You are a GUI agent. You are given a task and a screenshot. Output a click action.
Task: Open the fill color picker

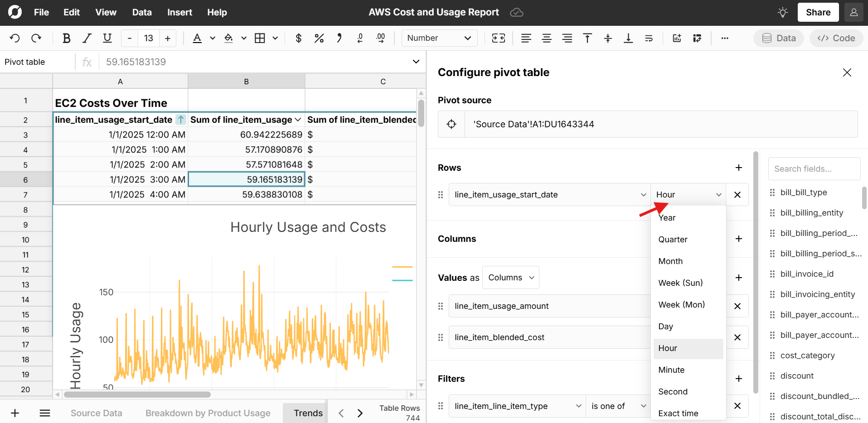click(229, 38)
